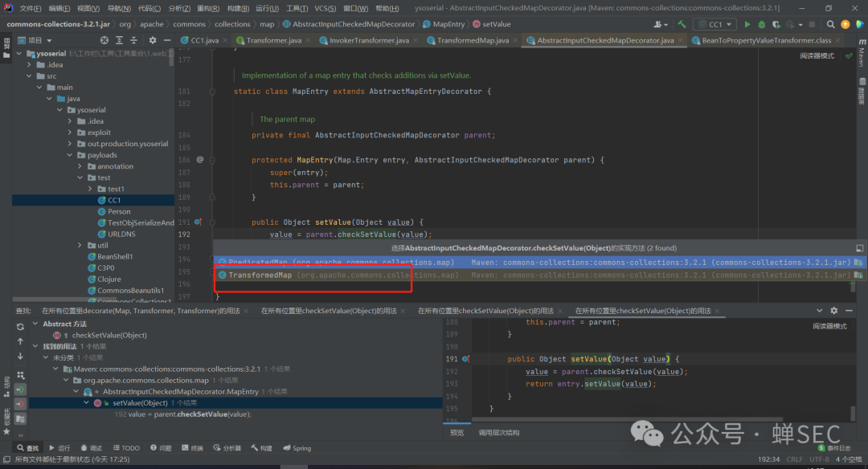Open Search Everywhere magnifier icon
Screen dimensions: 868x469
pos(832,24)
